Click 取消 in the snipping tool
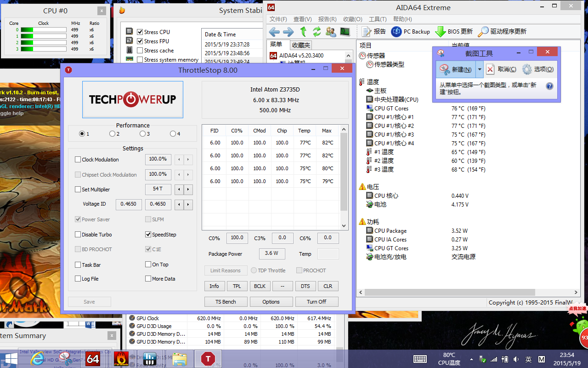The width and height of the screenshot is (588, 368). tap(501, 69)
